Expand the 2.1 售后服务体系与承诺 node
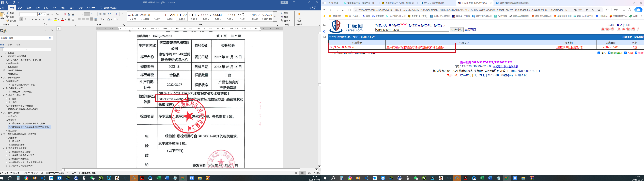The width and height of the screenshot is (644, 181). point(7,152)
